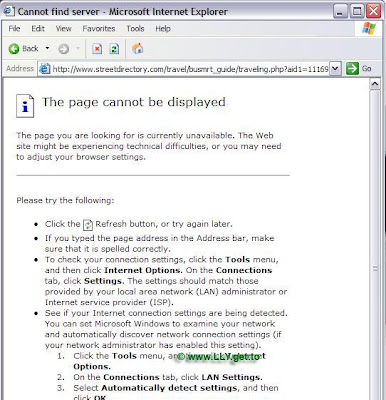Image resolution: width=386 pixels, height=400 pixels.
Task: Click the grayed Forward arrow icon
Action: pyautogui.click(x=64, y=49)
